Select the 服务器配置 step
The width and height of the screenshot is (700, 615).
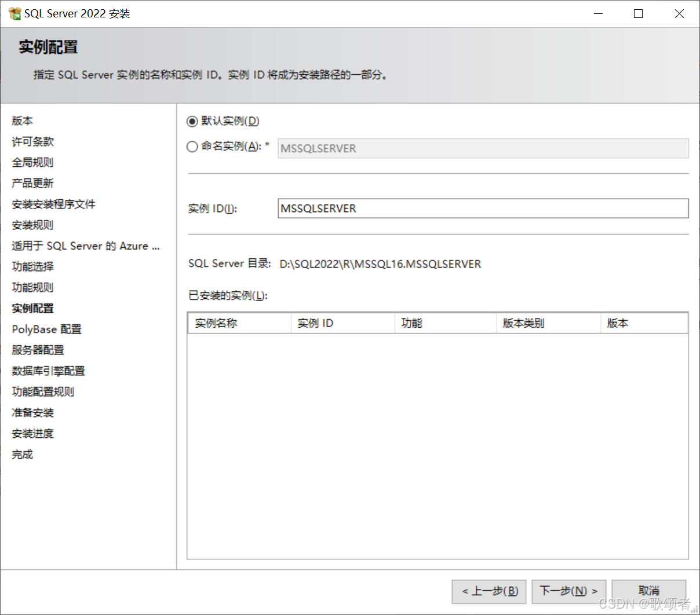pos(38,350)
